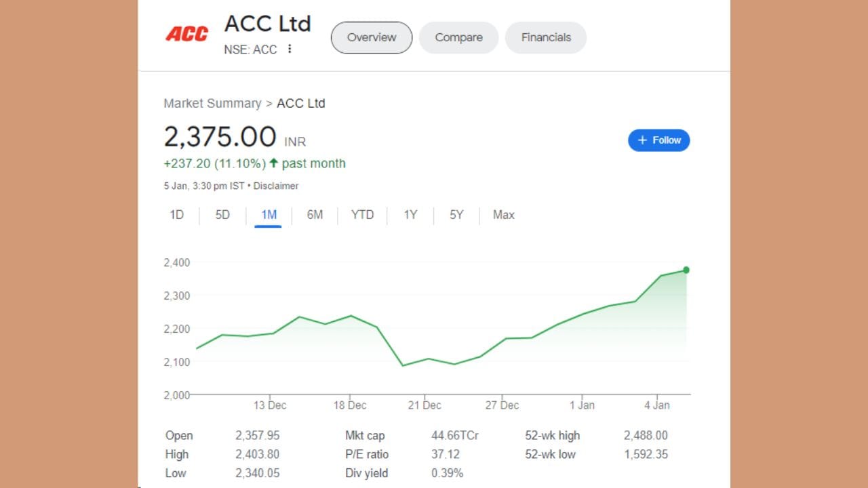This screenshot has width=868, height=488.
Task: Open the Financials tab
Action: 546,37
